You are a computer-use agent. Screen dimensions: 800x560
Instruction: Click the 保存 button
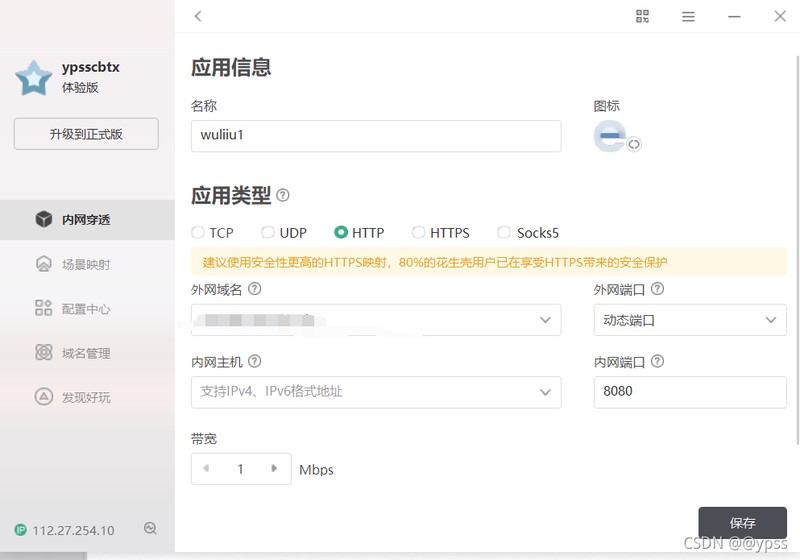point(742,523)
